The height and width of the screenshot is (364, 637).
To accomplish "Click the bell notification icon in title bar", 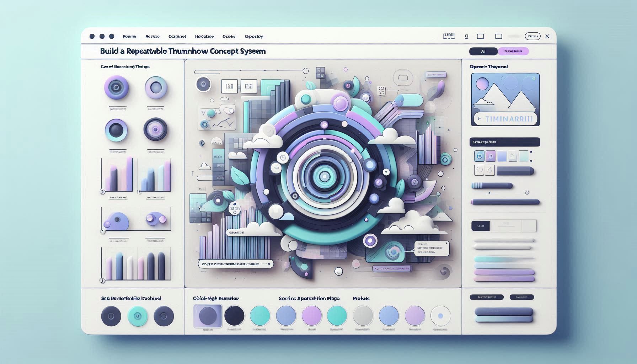I will 466,36.
